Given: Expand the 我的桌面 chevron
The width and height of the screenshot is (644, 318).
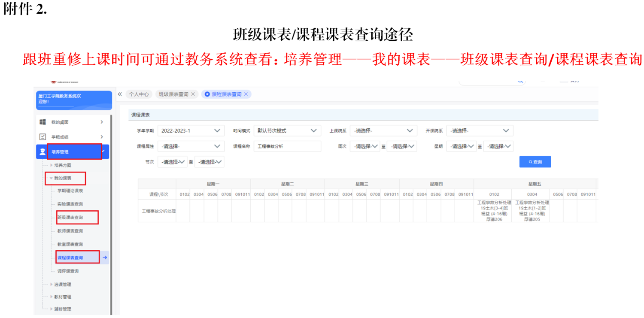Looking at the screenshot, I should point(102,122).
